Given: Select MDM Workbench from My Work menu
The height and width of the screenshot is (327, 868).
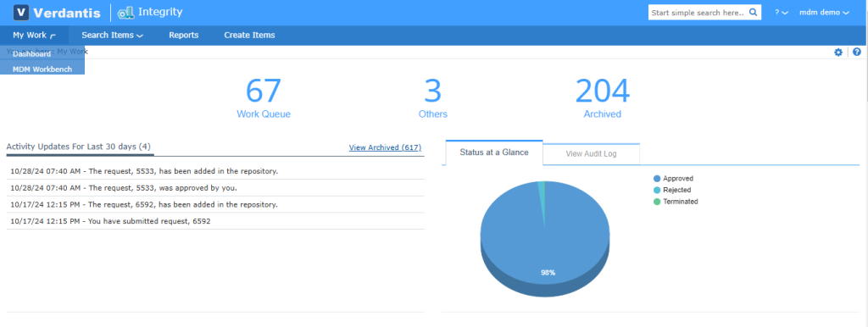Looking at the screenshot, I should 42,69.
